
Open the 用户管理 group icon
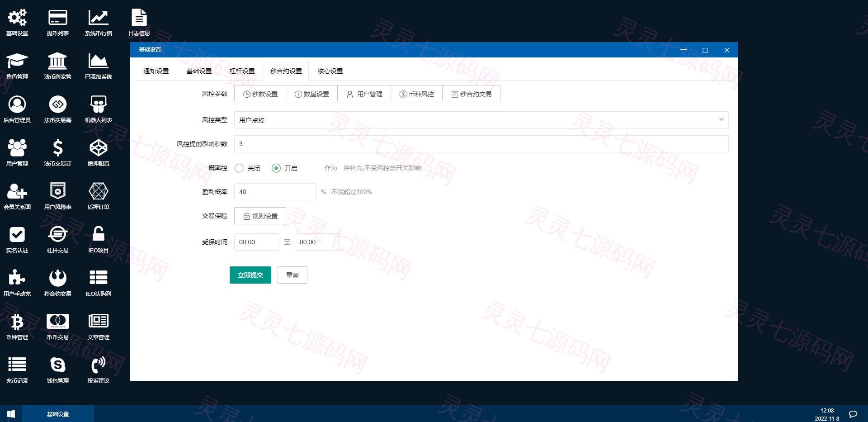[17, 148]
